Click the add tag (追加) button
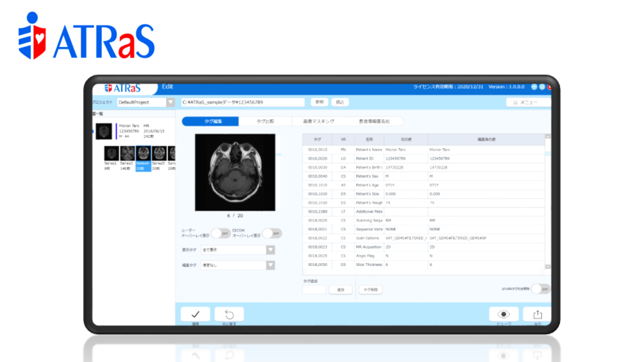This screenshot has height=362, width=644. [341, 290]
